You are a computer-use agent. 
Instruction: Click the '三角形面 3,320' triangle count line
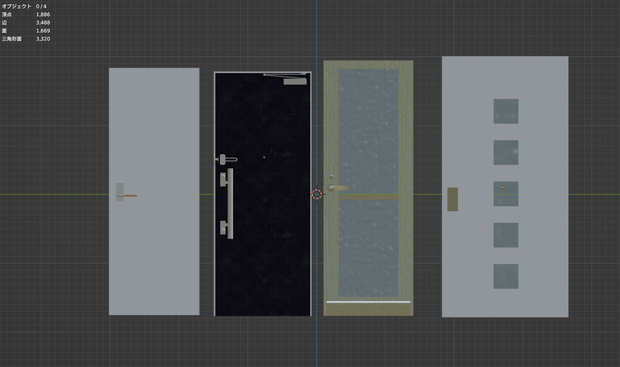click(26, 39)
